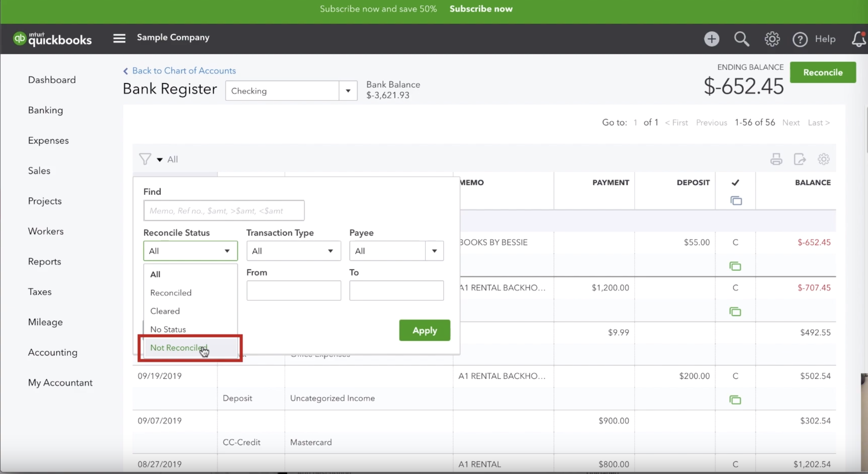Click the Find search field
868x474 pixels.
tap(224, 211)
